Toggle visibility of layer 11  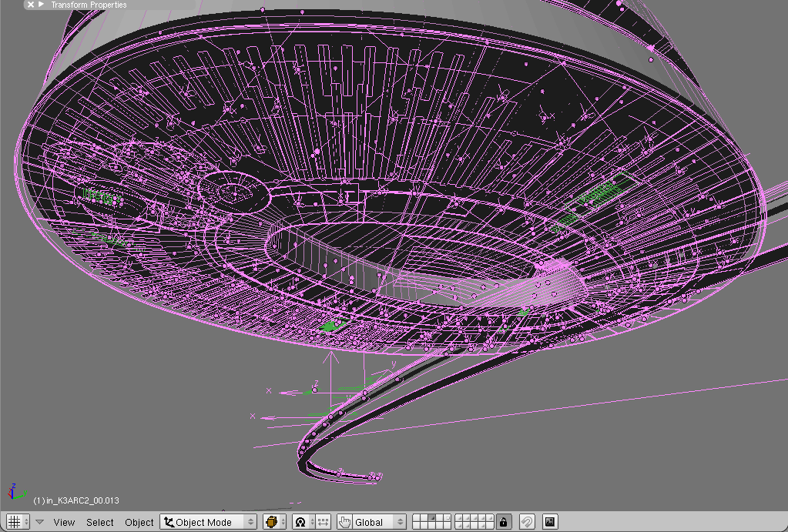(x=416, y=526)
